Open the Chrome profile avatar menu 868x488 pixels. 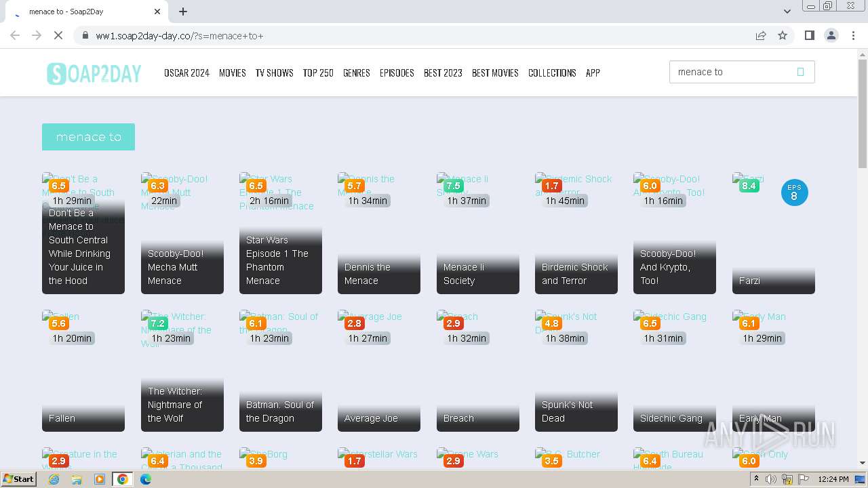[831, 35]
